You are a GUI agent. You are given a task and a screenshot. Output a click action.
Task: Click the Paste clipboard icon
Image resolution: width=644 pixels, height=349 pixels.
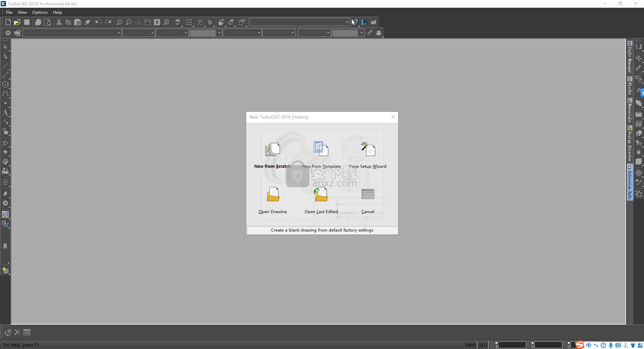point(78,22)
